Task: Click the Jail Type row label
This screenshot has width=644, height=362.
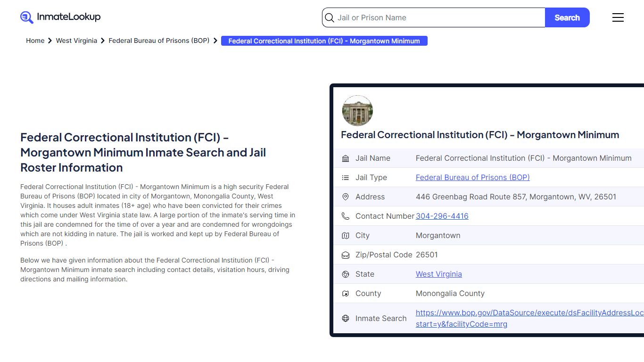Action: pyautogui.click(x=371, y=178)
